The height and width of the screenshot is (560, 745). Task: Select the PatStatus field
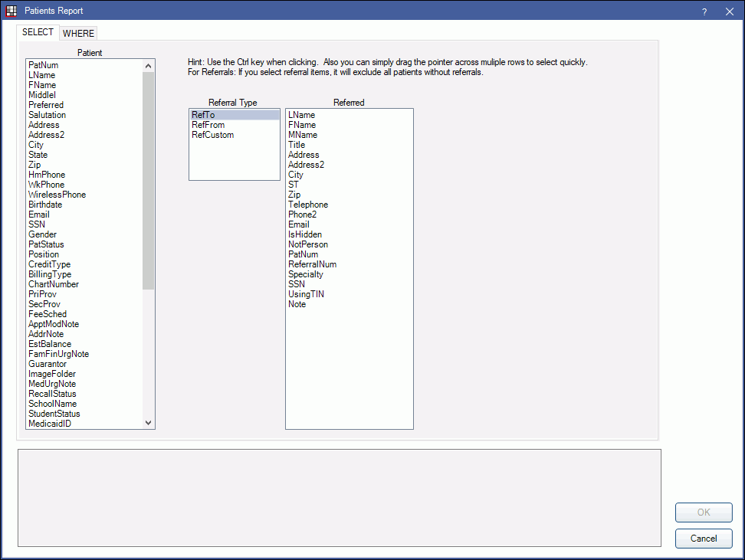84,244
